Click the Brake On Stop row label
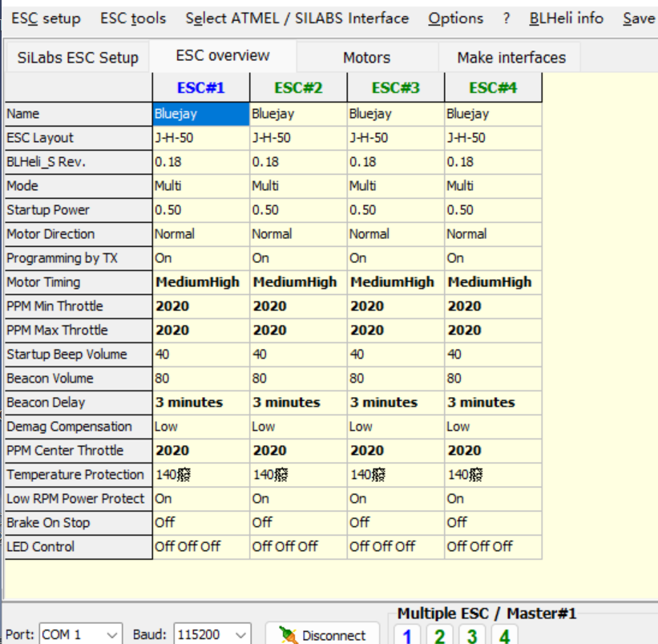Image resolution: width=658 pixels, height=644 pixels. [79, 523]
